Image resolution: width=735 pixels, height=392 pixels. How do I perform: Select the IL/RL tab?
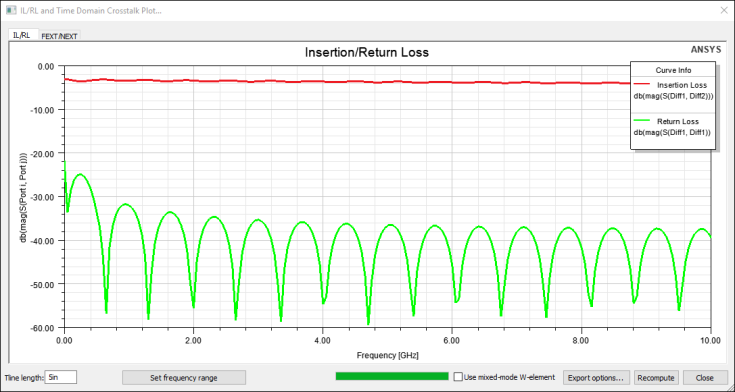click(x=22, y=35)
